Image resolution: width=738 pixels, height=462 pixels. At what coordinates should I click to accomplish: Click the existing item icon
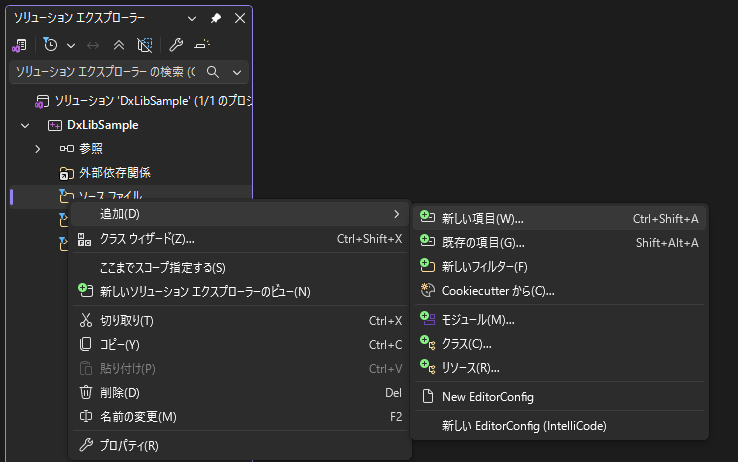coord(427,241)
